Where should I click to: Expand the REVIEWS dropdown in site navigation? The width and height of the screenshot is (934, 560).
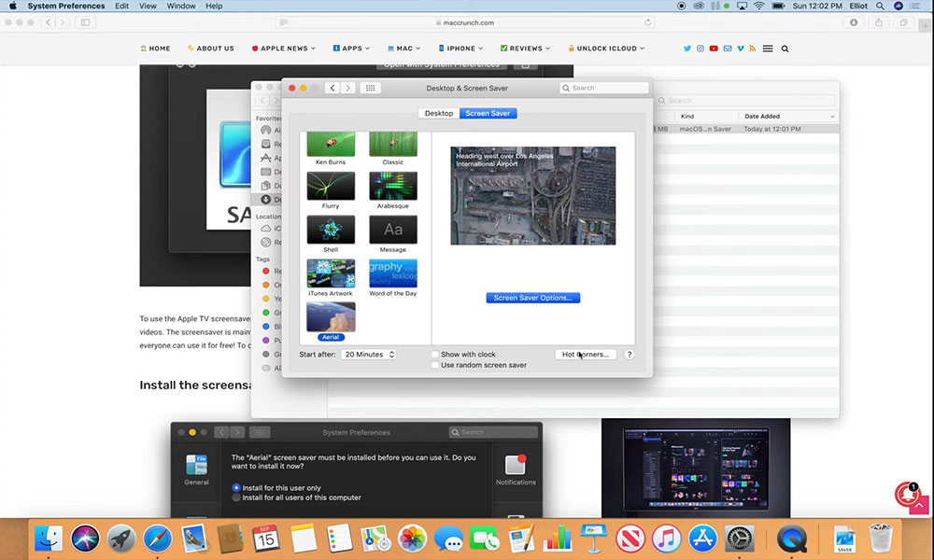tap(525, 49)
